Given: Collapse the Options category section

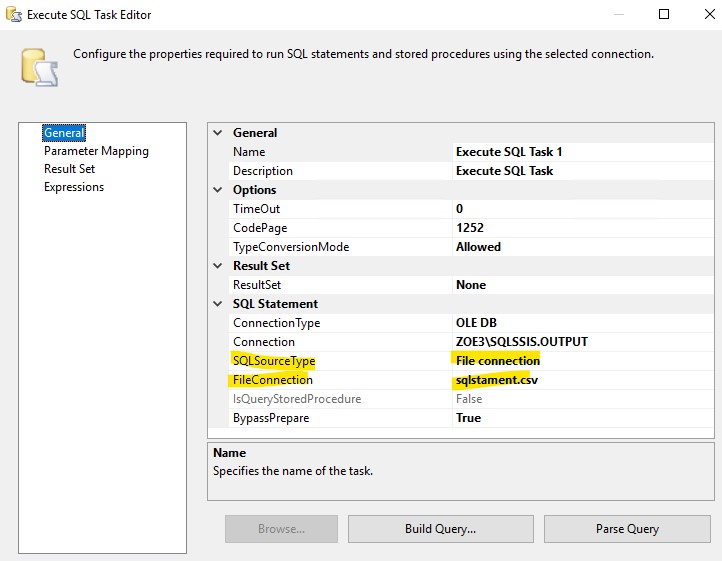Looking at the screenshot, I should [x=218, y=190].
